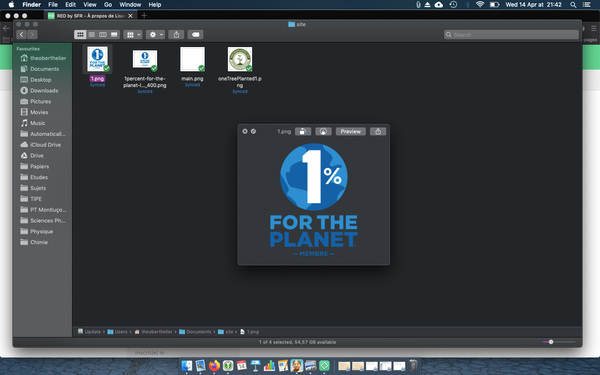Screen dimensions: 600x375
Task: Open the File menu
Action: (53, 5)
